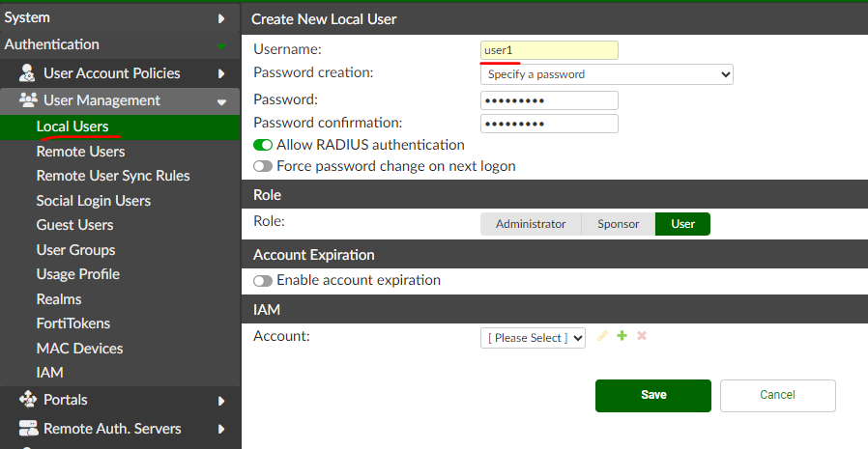Disable Allow RADIUS authentication toggle
The image size is (868, 449).
(x=263, y=145)
